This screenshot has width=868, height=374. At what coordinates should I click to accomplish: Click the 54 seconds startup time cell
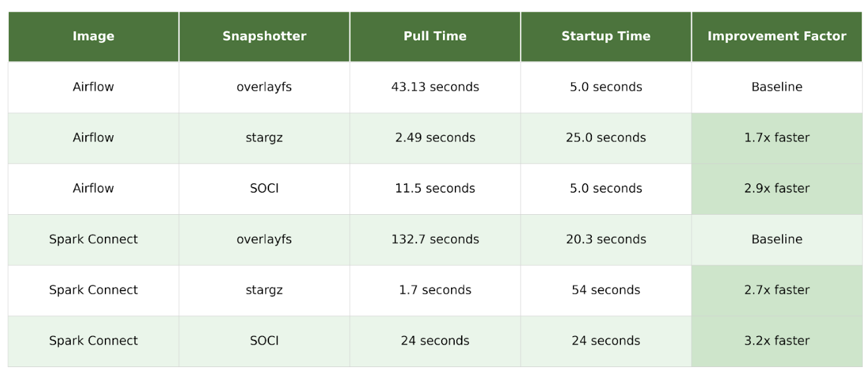(606, 290)
